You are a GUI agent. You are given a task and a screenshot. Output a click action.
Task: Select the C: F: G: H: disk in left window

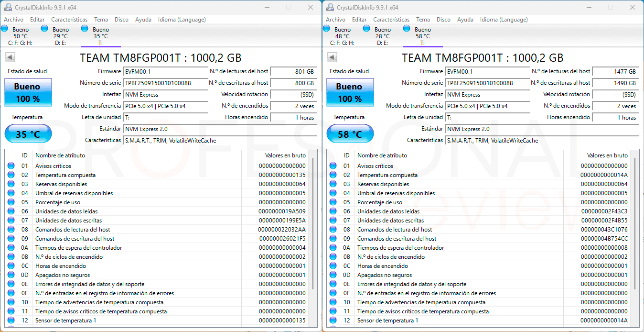click(20, 36)
